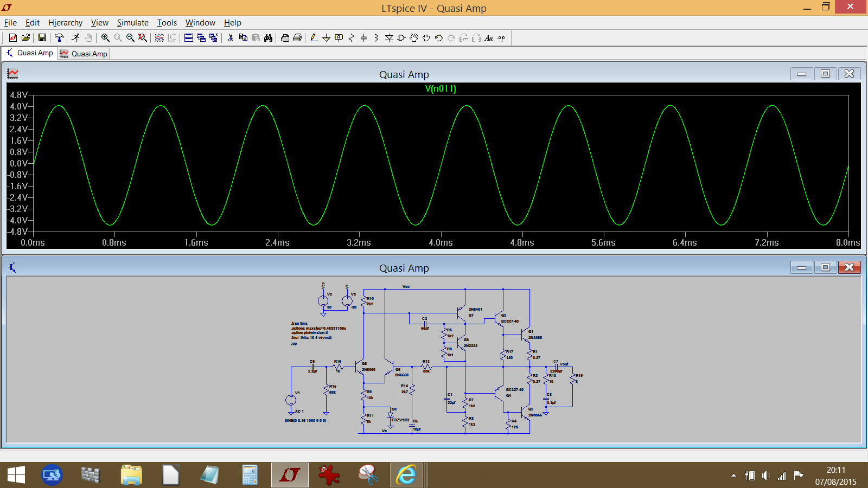Select the Component gate-shaped tool
Image resolution: width=868 pixels, height=488 pixels.
[401, 37]
